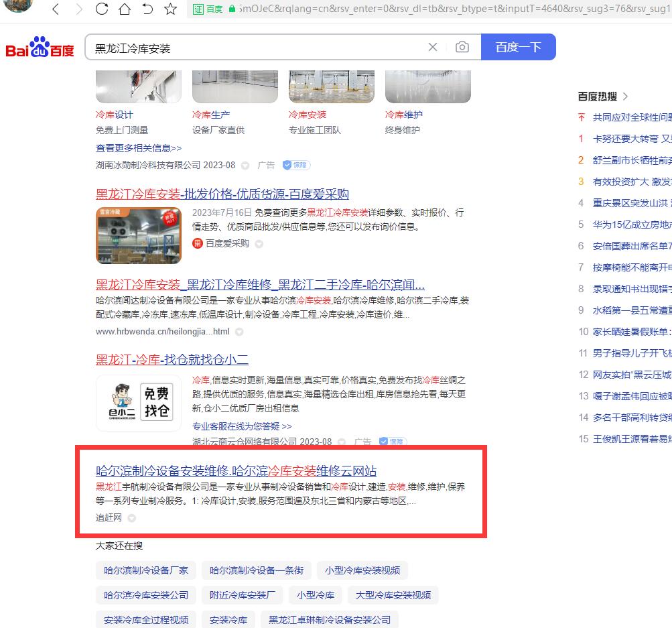
Task: Open hot search item 3 有效投资扩大
Action: tap(632, 182)
